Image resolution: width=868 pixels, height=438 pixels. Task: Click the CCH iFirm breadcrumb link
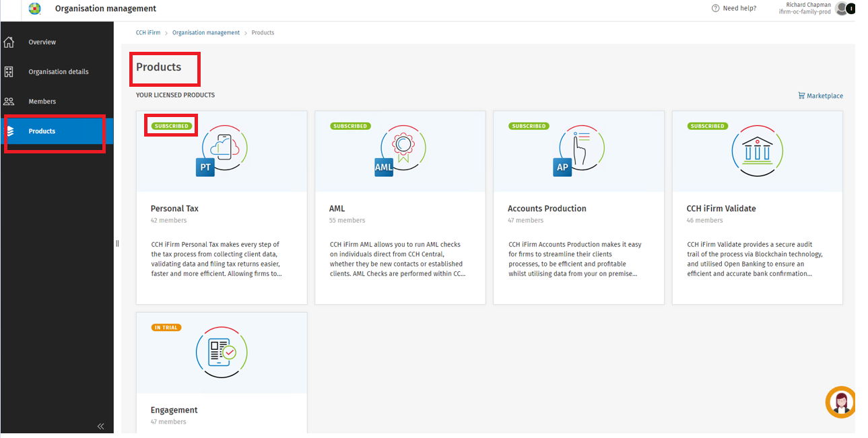point(148,32)
